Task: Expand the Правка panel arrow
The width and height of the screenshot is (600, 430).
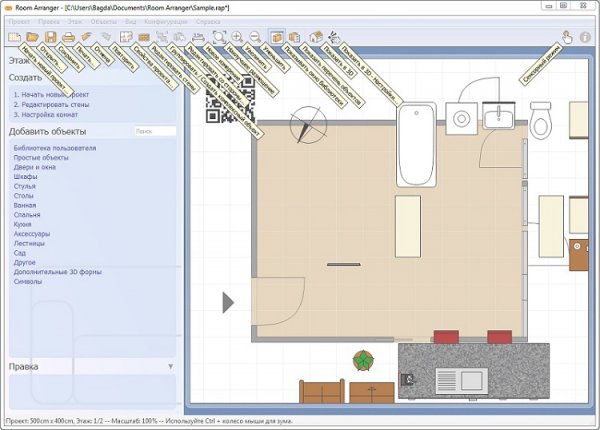Action: pyautogui.click(x=170, y=366)
